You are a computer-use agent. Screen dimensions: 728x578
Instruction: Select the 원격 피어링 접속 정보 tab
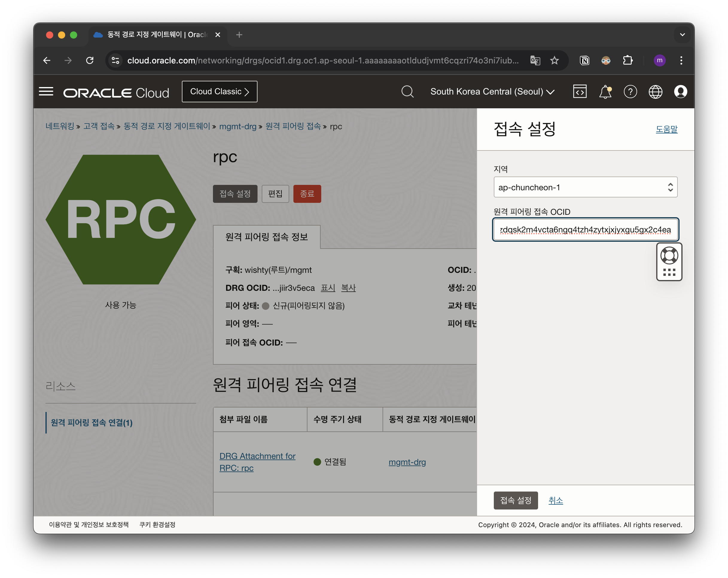266,237
